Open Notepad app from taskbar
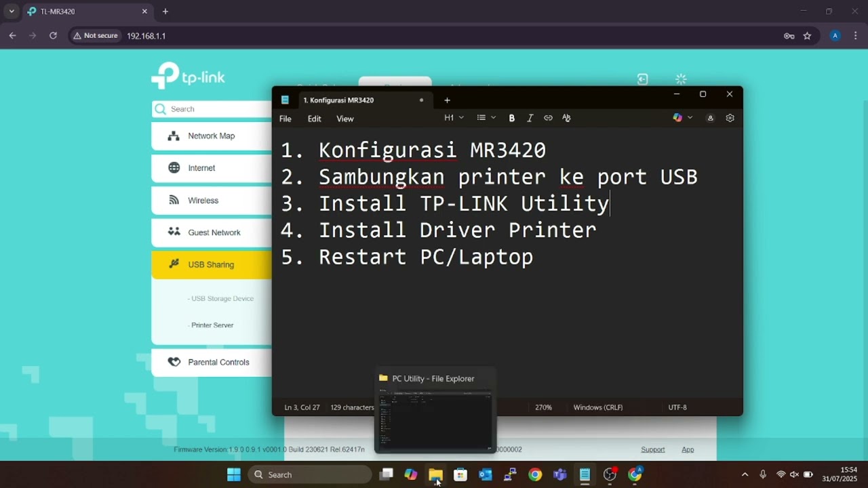This screenshot has height=488, width=868. click(x=585, y=474)
